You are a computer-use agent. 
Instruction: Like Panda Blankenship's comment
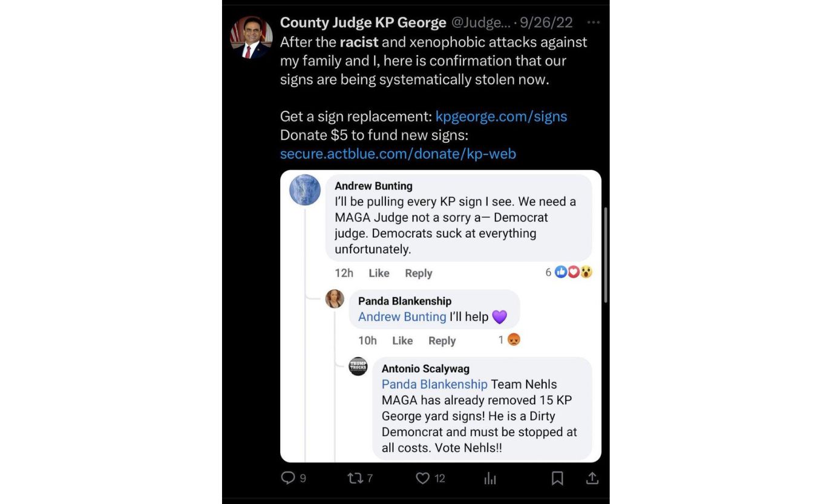[x=402, y=341]
